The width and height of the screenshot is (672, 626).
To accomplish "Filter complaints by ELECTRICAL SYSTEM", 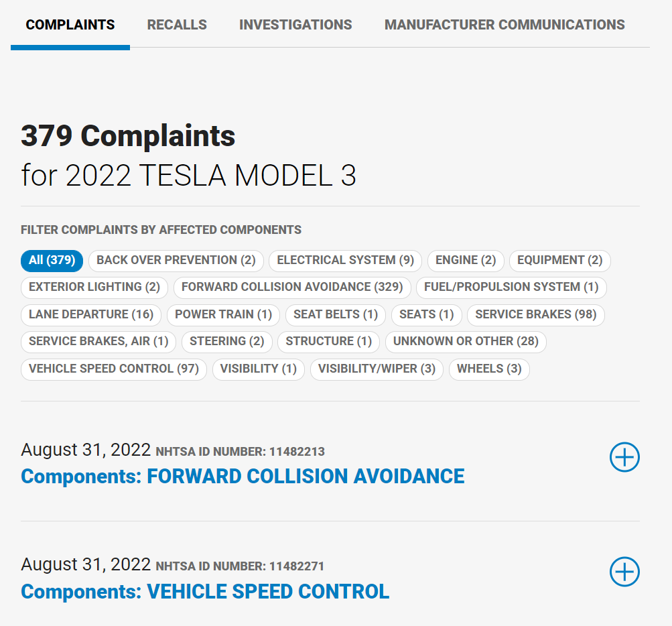I will pyautogui.click(x=345, y=261).
